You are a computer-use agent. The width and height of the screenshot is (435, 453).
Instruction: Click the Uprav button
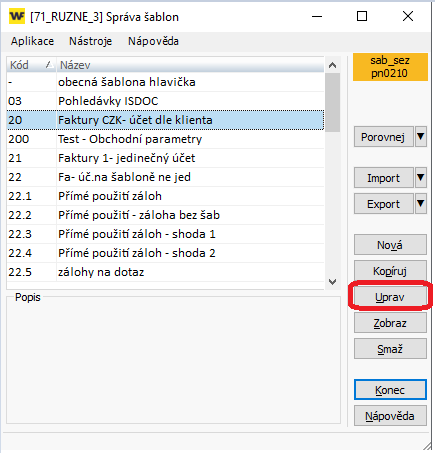(x=390, y=297)
